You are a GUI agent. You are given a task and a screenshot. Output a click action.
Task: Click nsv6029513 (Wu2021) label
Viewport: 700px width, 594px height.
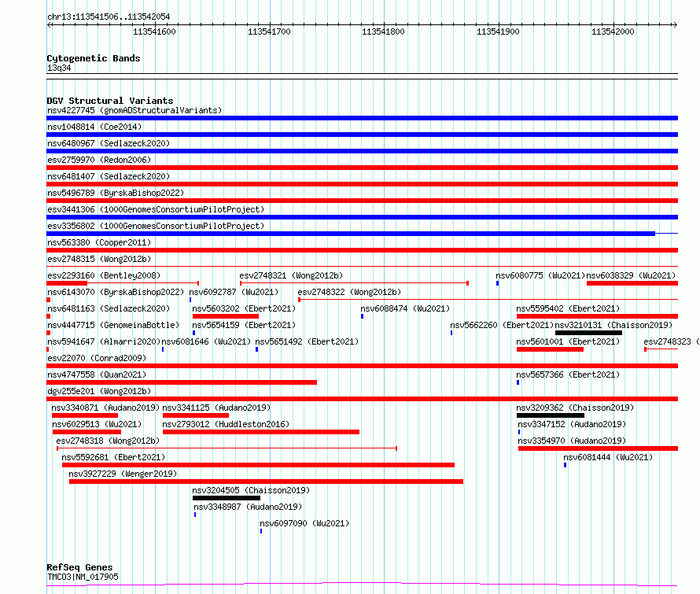click(x=97, y=424)
